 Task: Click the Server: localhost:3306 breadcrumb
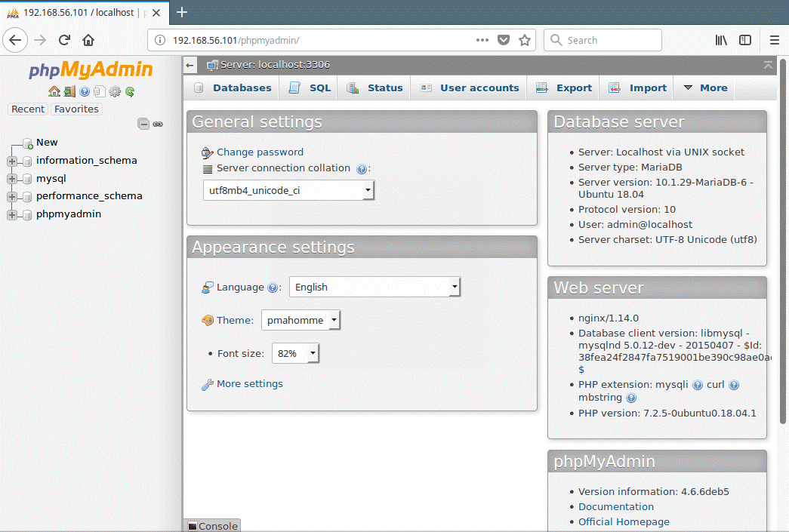(275, 65)
